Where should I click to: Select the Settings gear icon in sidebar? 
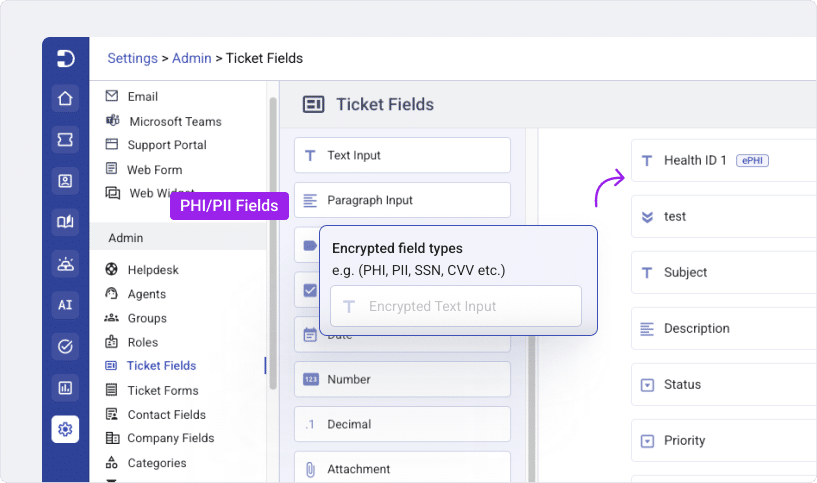coord(65,429)
